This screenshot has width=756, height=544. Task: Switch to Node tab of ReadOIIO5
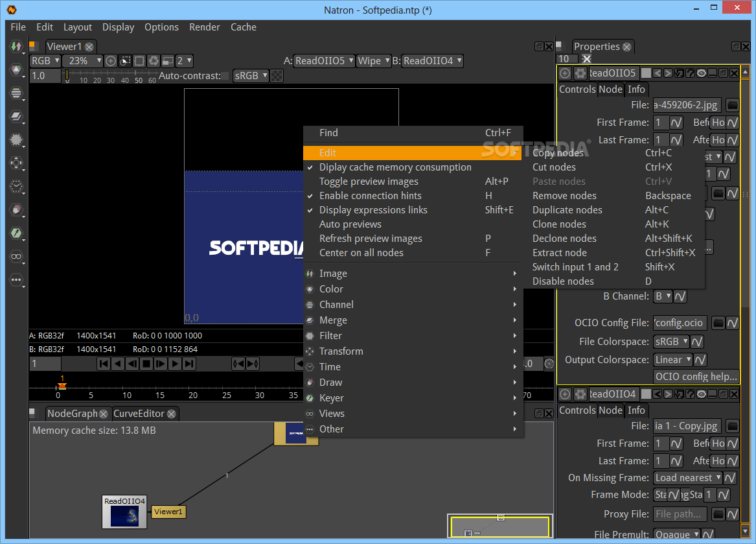[610, 89]
